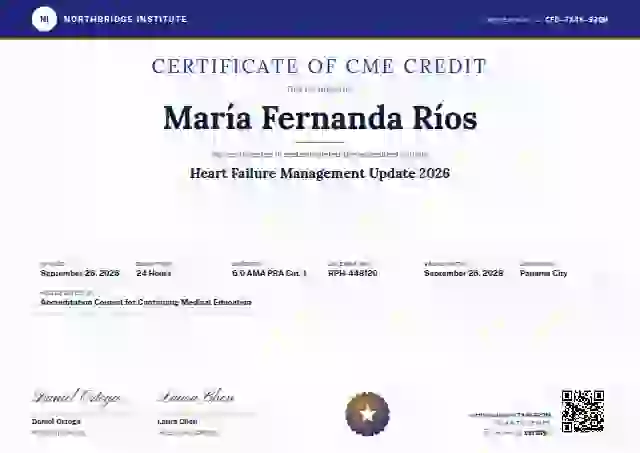640x453 pixels.
Task: Click the NI circular logo in the header
Action: 44,19
